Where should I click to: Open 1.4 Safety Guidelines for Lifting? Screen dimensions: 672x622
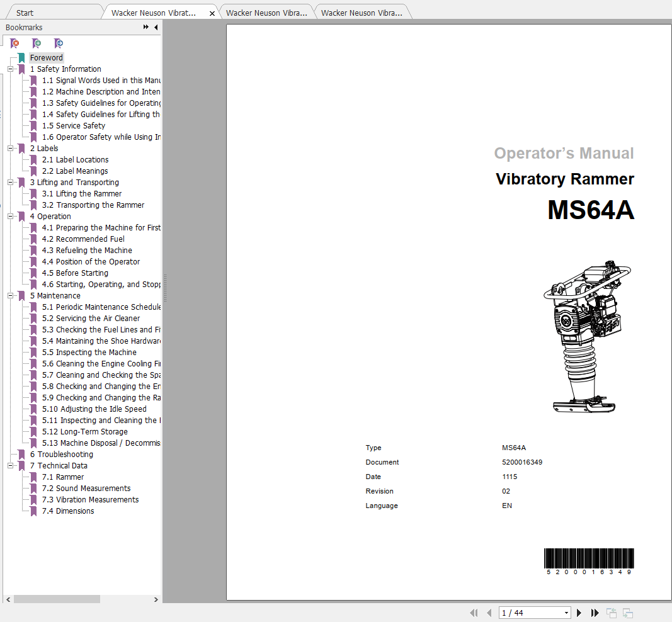click(x=101, y=115)
